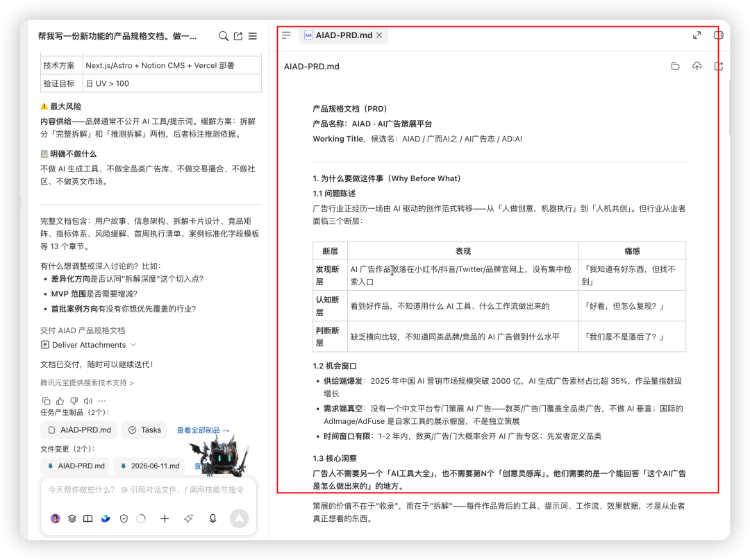Open 2026-06-11.md file change chip
Image resolution: width=750 pixels, height=560 pixels.
click(150, 466)
